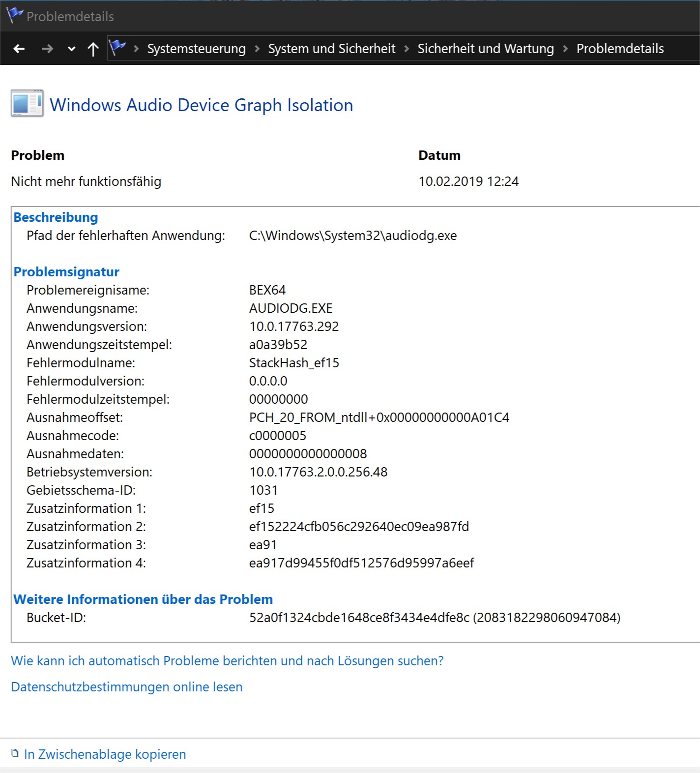Select path C:\Windows\System32\audiodg.exe
The width and height of the screenshot is (700, 773).
(x=353, y=236)
